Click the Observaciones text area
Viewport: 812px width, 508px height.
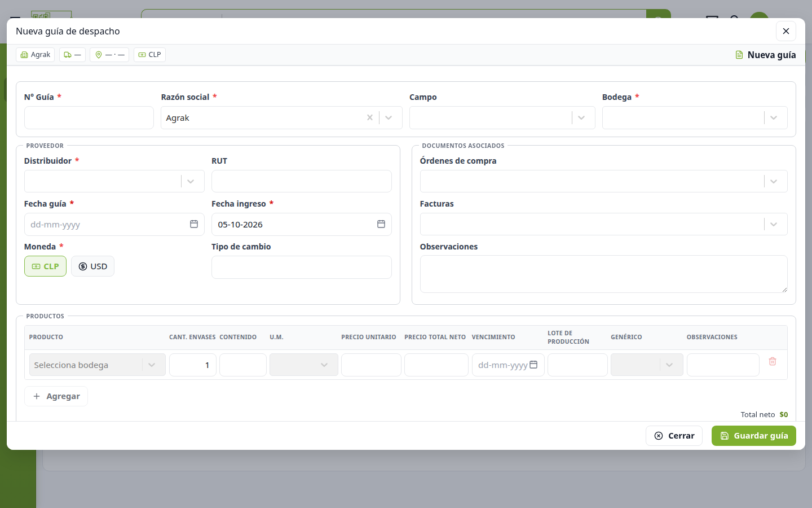[603, 274]
